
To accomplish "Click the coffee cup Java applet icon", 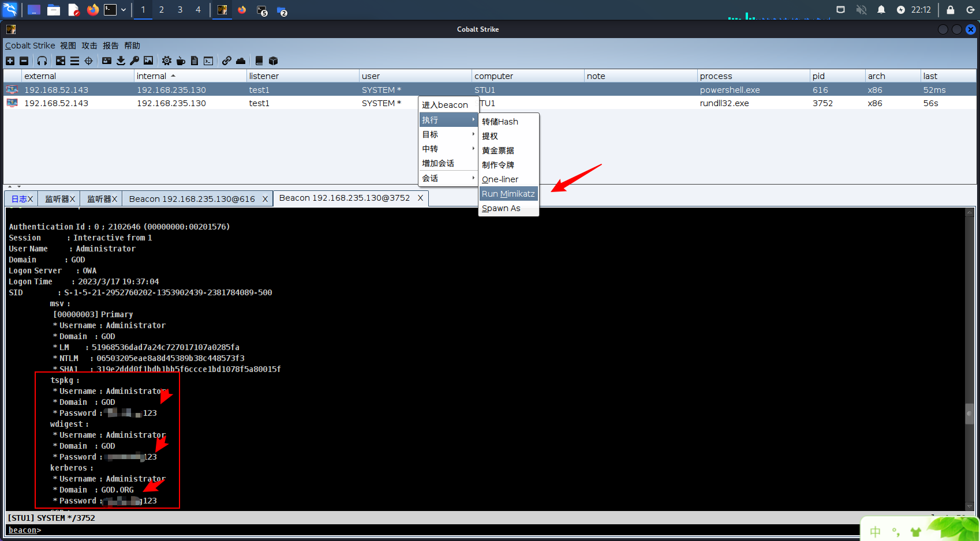I will pos(181,61).
